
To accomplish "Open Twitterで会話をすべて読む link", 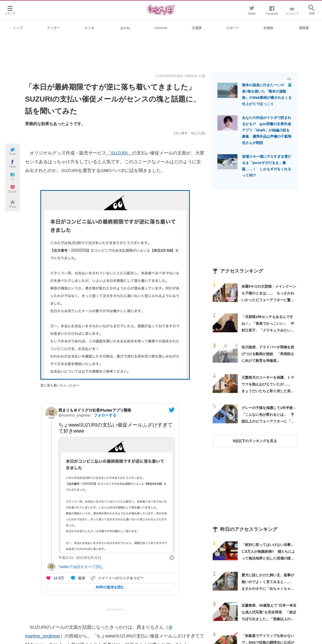I will 80,567.
